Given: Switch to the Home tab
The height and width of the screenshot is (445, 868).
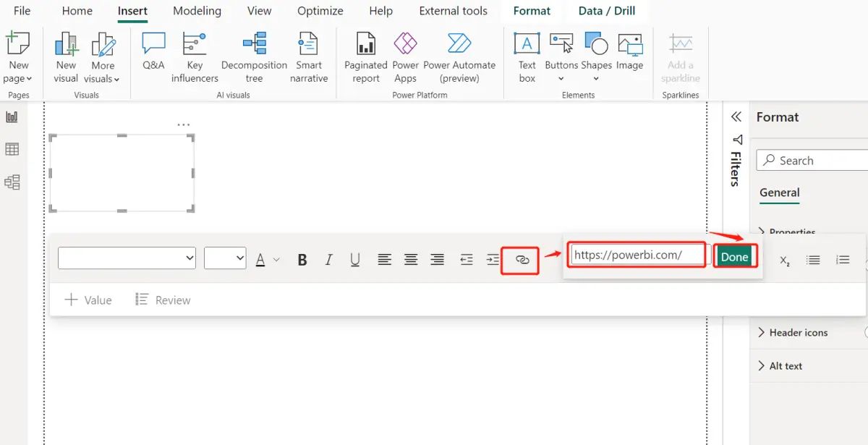Looking at the screenshot, I should 77,11.
